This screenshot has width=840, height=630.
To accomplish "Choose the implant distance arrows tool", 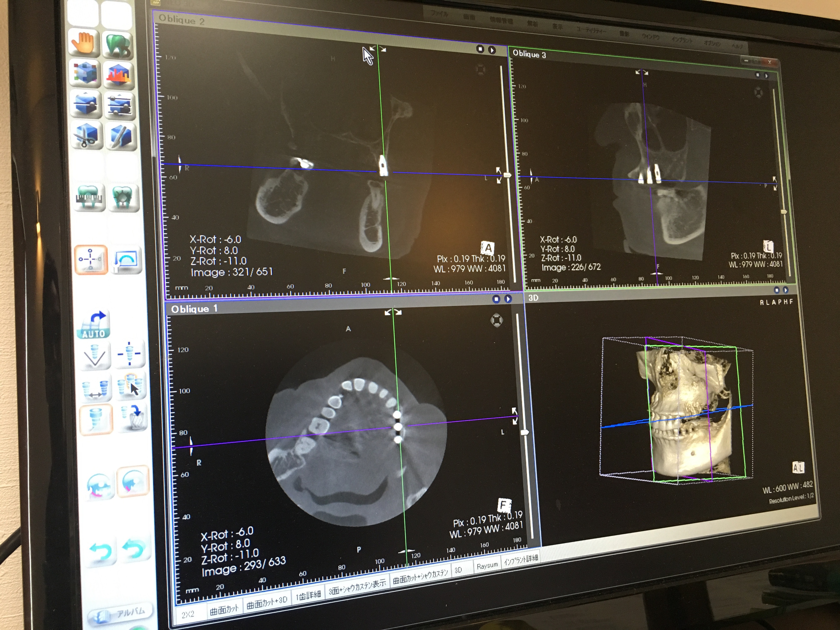I will pos(96,387).
